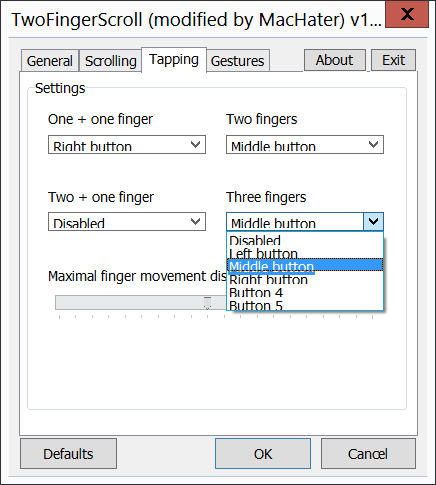Viewport: 436px width, 485px height.
Task: Choose Disabled from the open list
Action: point(305,240)
